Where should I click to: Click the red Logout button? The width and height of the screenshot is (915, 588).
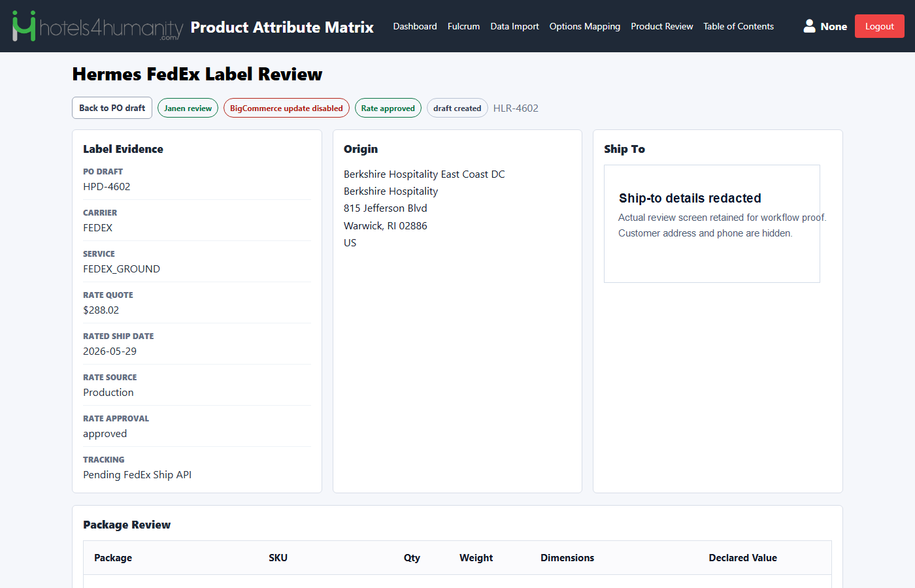pyautogui.click(x=879, y=26)
